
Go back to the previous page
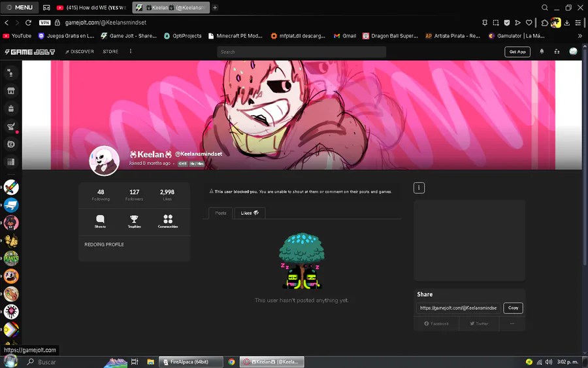7,22
